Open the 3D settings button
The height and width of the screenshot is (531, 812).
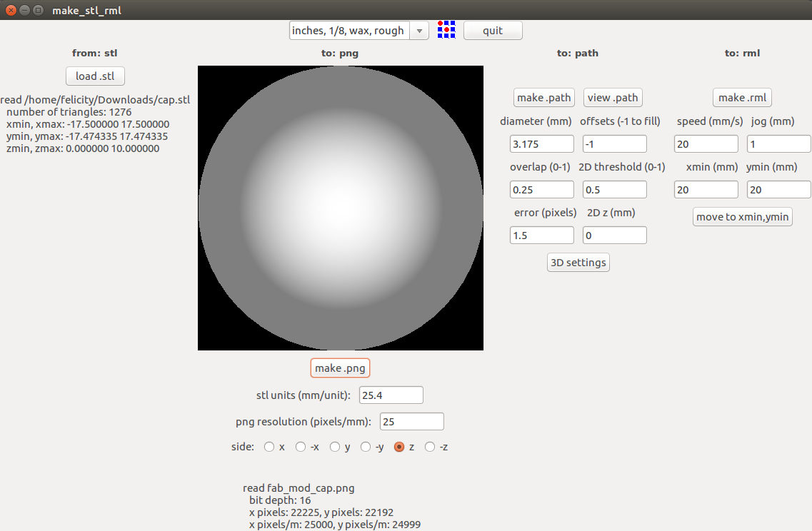[x=578, y=263]
